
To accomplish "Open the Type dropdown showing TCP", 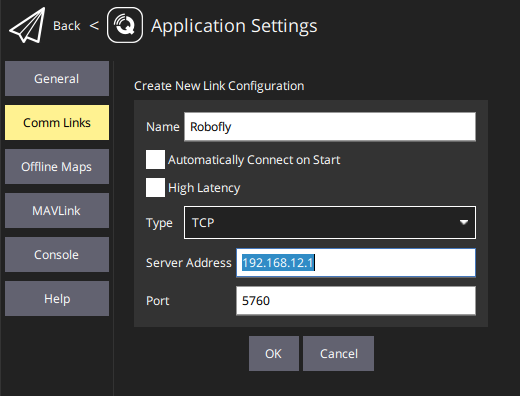I will click(330, 222).
